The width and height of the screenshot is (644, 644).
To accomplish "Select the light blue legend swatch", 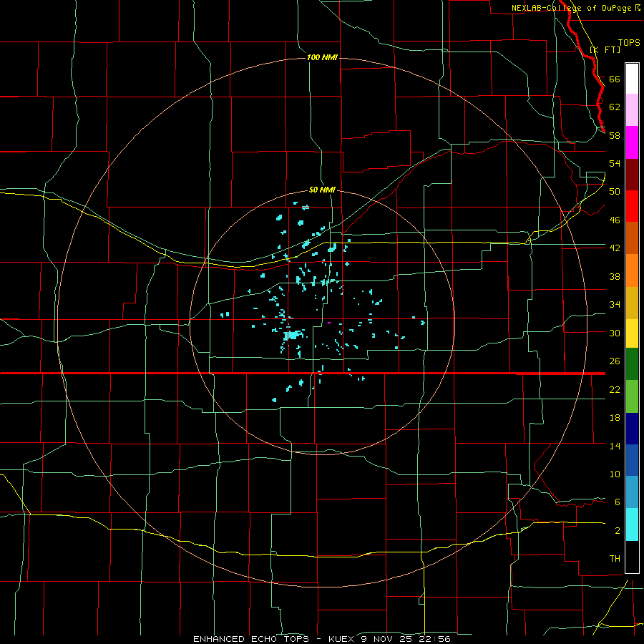I will (x=632, y=492).
